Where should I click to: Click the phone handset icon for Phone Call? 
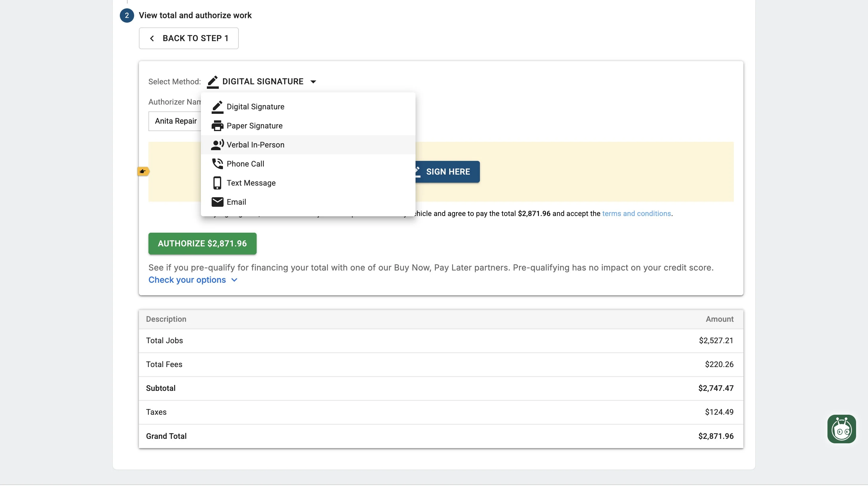pos(217,164)
